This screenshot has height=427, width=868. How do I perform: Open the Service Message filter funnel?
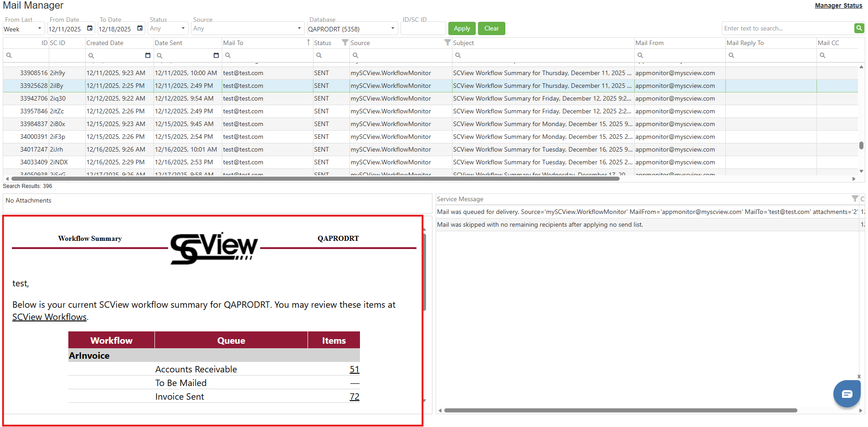[x=855, y=198]
